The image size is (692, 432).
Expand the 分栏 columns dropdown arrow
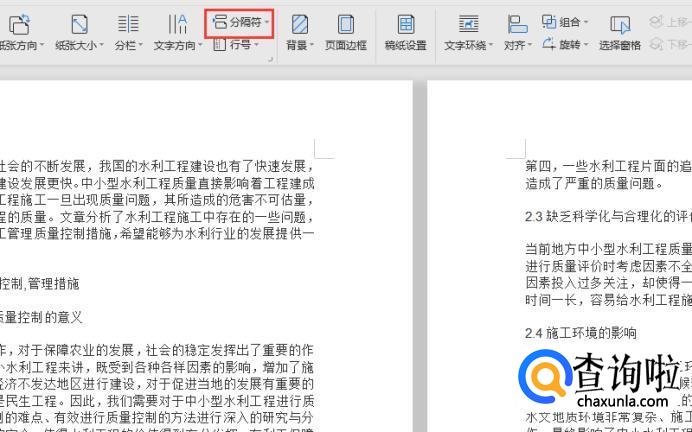click(x=141, y=45)
